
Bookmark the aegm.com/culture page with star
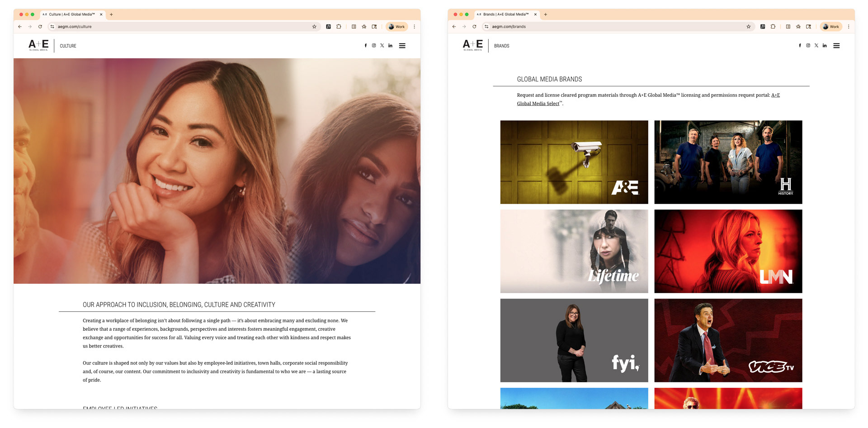pos(314,27)
